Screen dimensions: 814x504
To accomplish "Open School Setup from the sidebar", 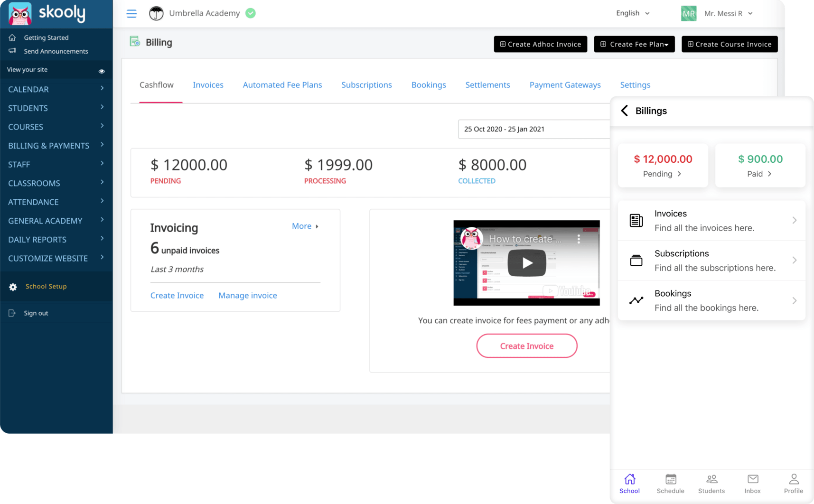I will click(x=46, y=286).
